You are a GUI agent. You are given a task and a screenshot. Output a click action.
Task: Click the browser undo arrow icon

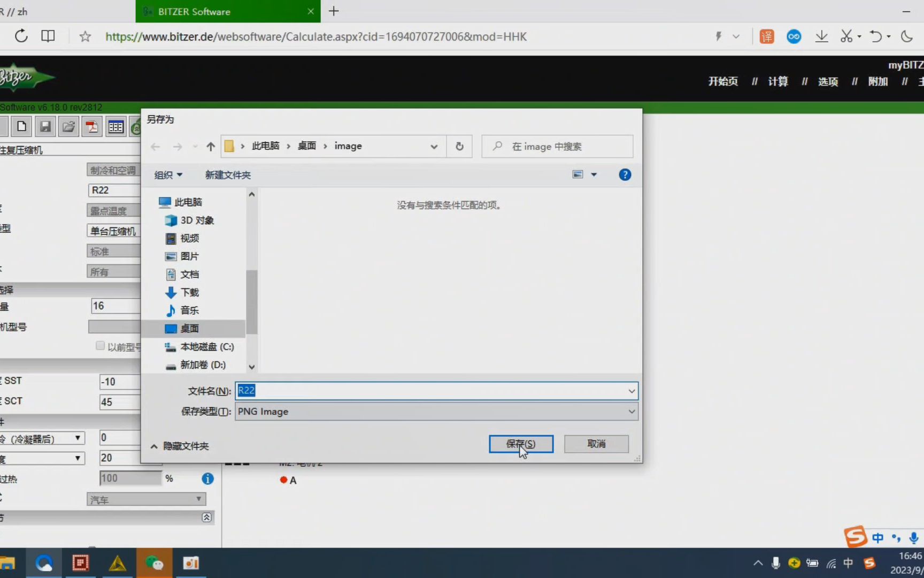pos(875,36)
